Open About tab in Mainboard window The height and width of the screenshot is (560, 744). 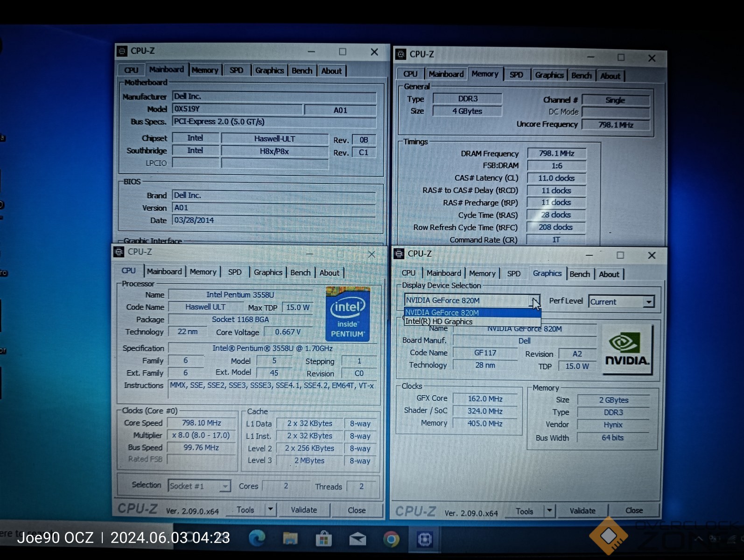[x=331, y=71]
